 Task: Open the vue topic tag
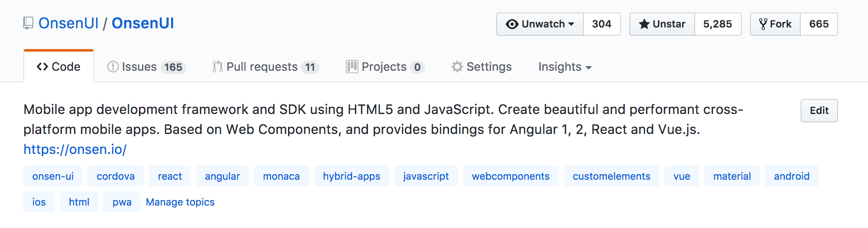click(x=682, y=176)
